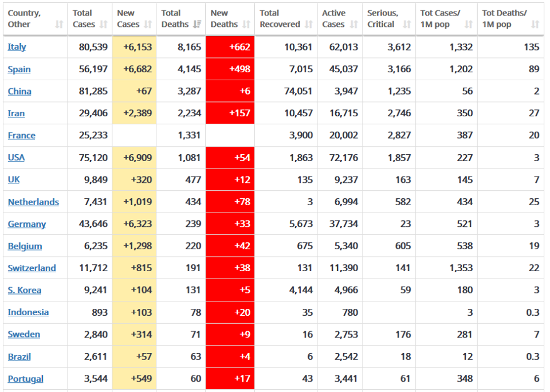Go to the Sweden country link
Screen dimensions: 550x392
coord(24,335)
